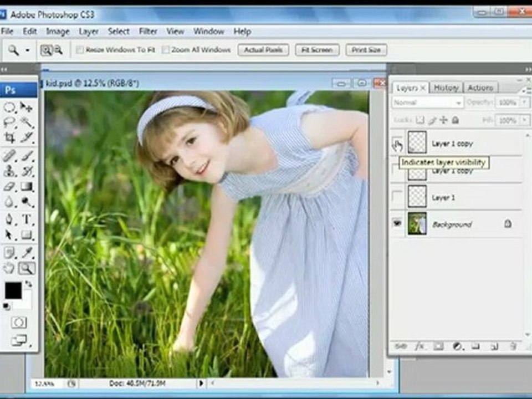
Task: Pick the Eyedropper tool
Action: (x=27, y=253)
